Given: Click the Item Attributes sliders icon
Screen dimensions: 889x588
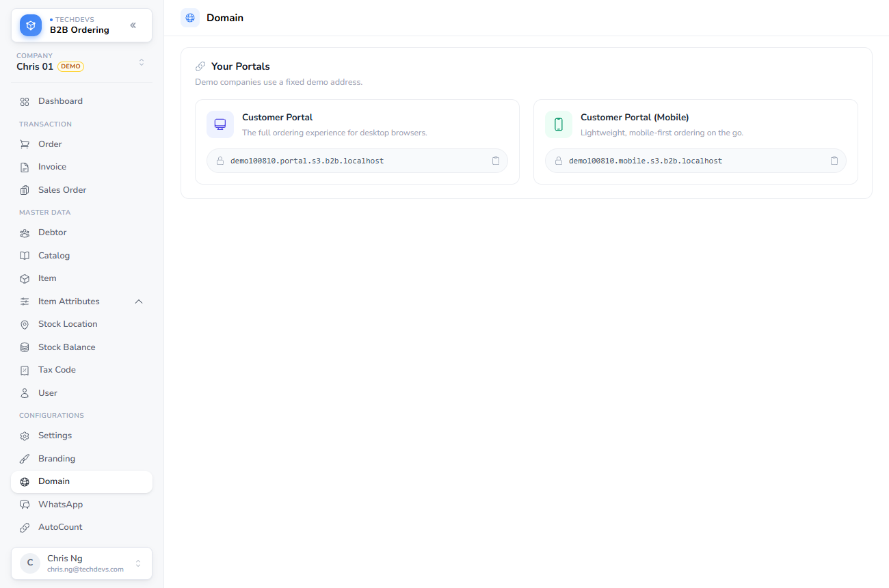Looking at the screenshot, I should tap(25, 302).
